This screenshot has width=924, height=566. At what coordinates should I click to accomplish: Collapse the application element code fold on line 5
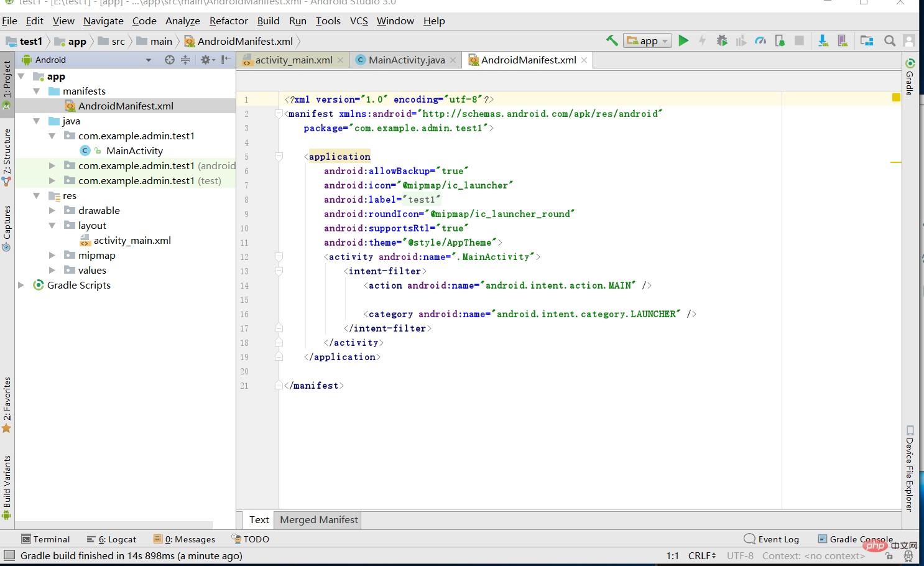coord(278,157)
